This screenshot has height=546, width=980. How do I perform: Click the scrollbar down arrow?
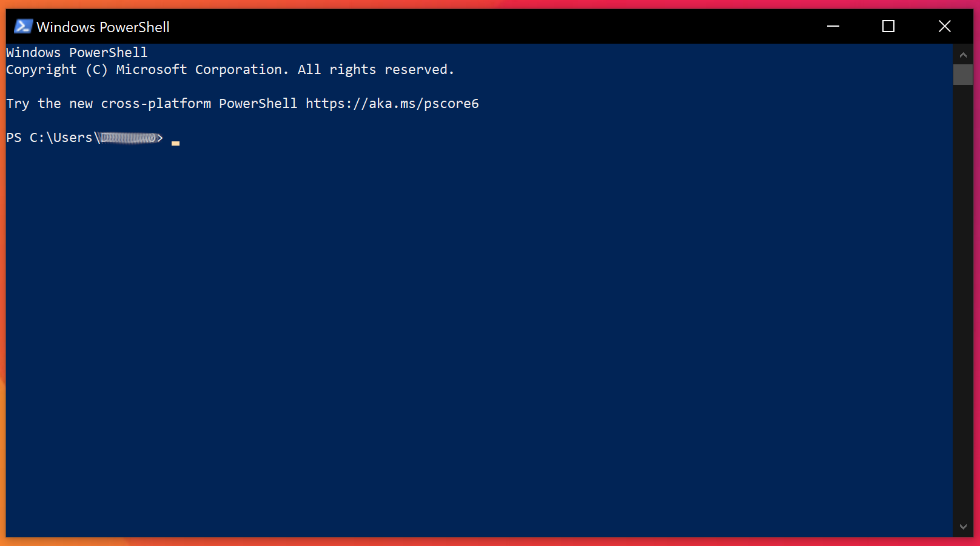tap(963, 527)
